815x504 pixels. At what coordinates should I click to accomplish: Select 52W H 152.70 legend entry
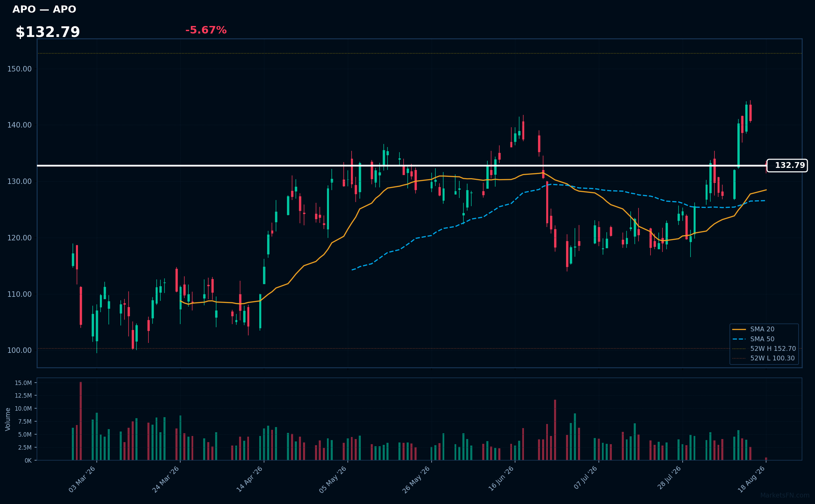(x=764, y=348)
